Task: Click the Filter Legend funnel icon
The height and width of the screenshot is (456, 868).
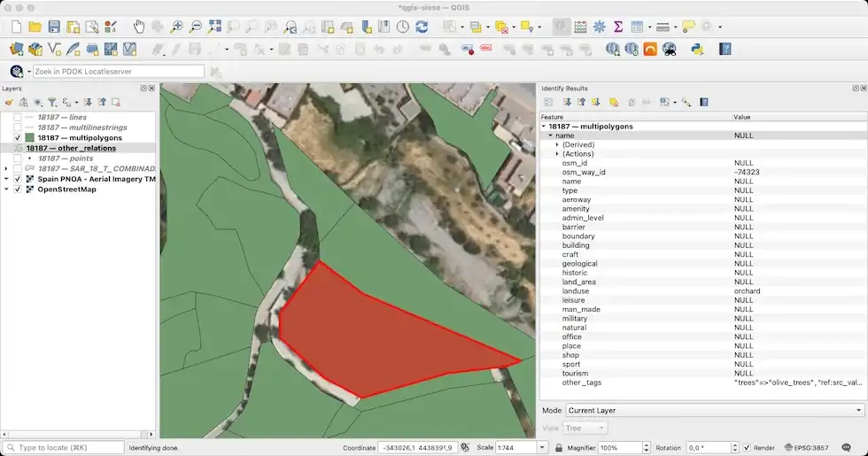Action: click(52, 103)
